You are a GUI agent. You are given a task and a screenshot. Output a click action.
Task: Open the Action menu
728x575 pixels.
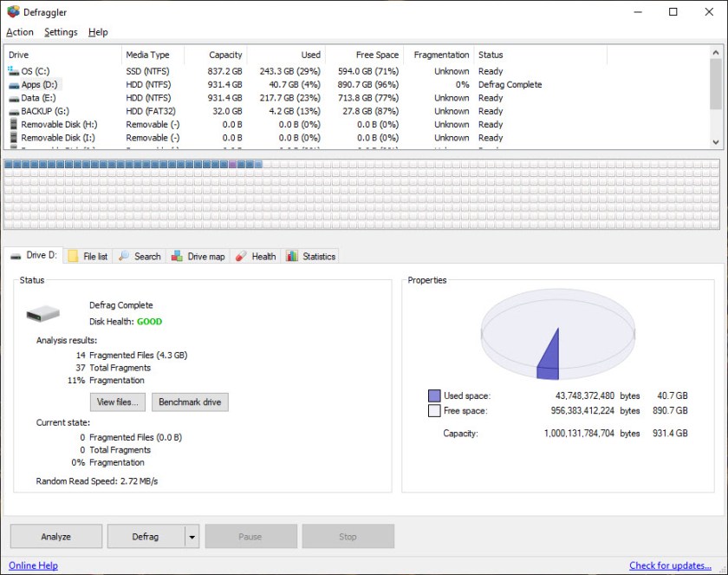pyautogui.click(x=20, y=32)
